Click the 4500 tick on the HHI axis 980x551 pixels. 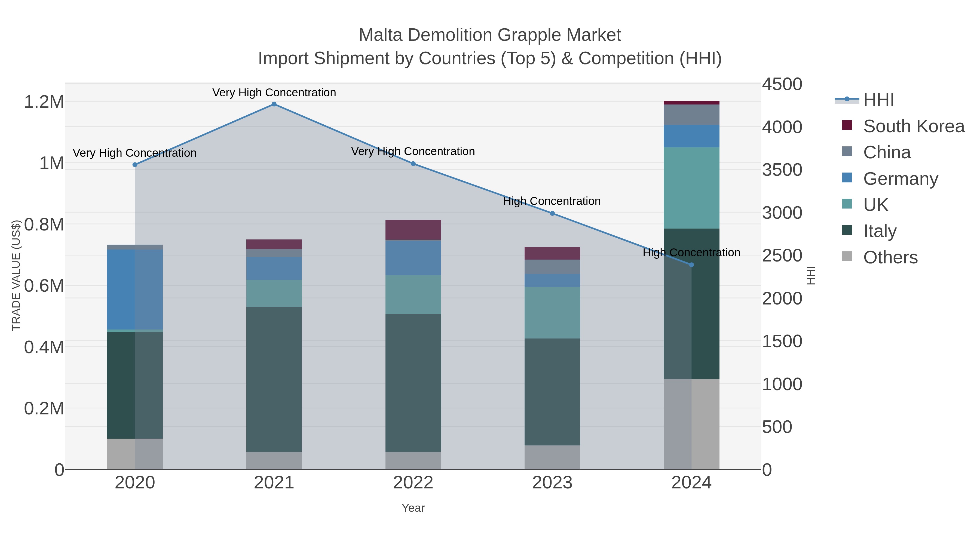click(782, 84)
